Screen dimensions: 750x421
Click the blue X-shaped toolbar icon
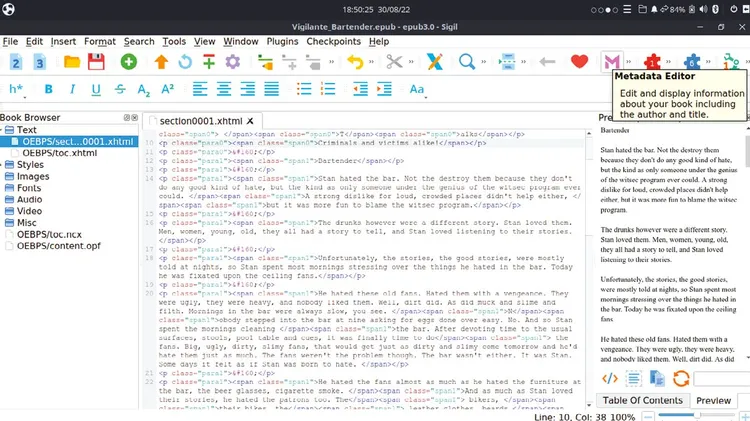coord(435,62)
